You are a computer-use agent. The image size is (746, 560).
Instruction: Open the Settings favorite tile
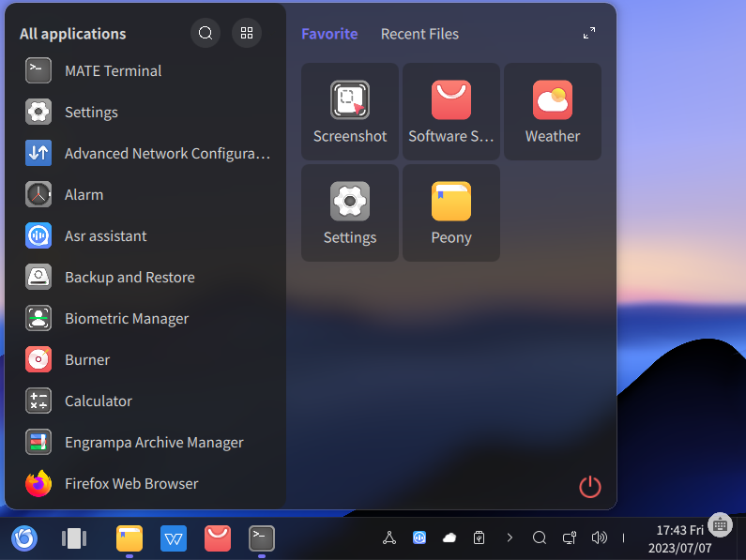(x=350, y=213)
